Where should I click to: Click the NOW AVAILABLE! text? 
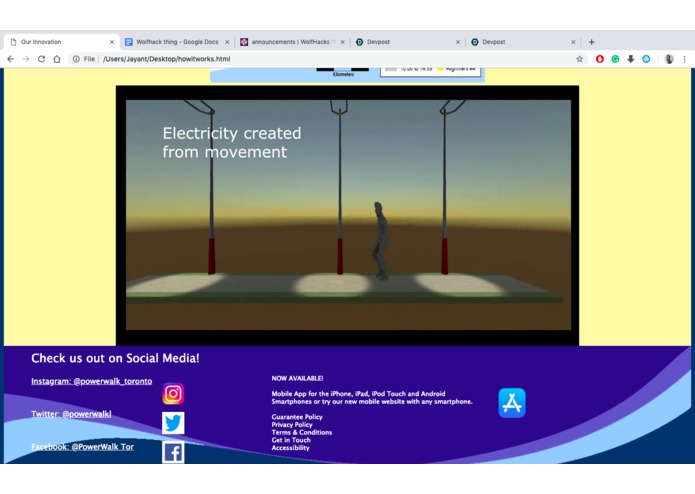click(x=297, y=378)
